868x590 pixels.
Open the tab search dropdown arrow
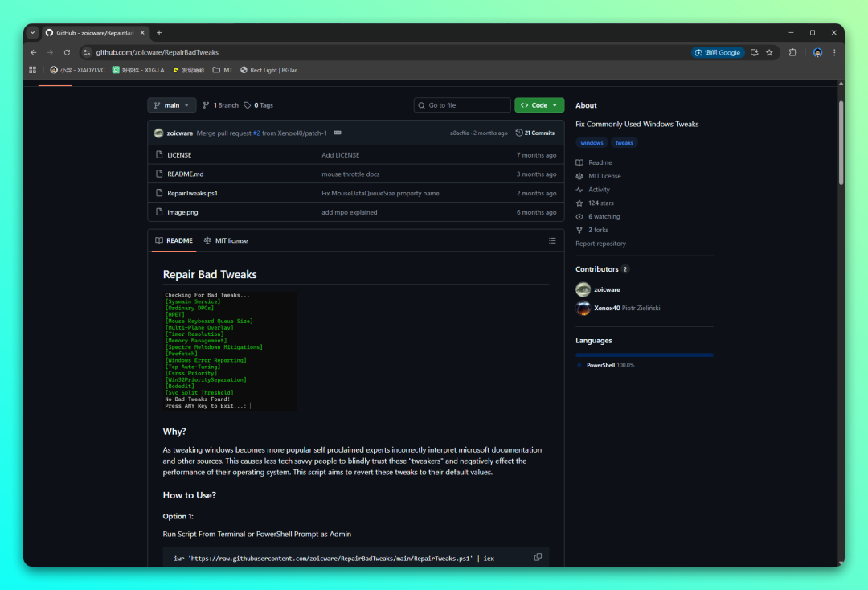(x=33, y=33)
